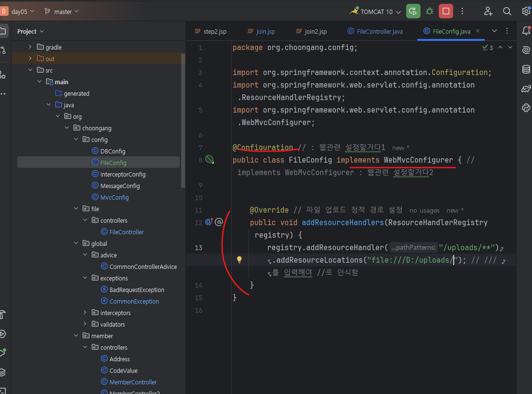The image size is (532, 394).
Task: Switch to join.jsp tab
Action: [x=261, y=31]
